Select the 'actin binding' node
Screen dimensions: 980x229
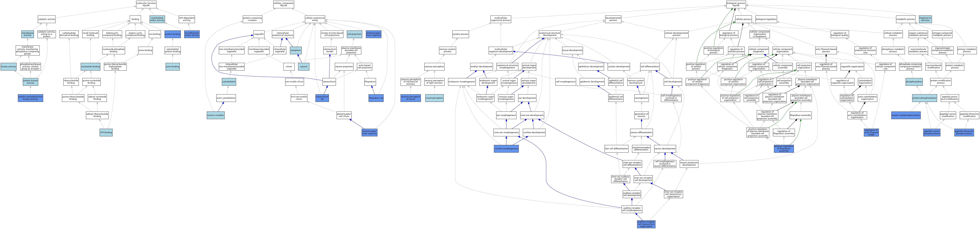(173, 67)
